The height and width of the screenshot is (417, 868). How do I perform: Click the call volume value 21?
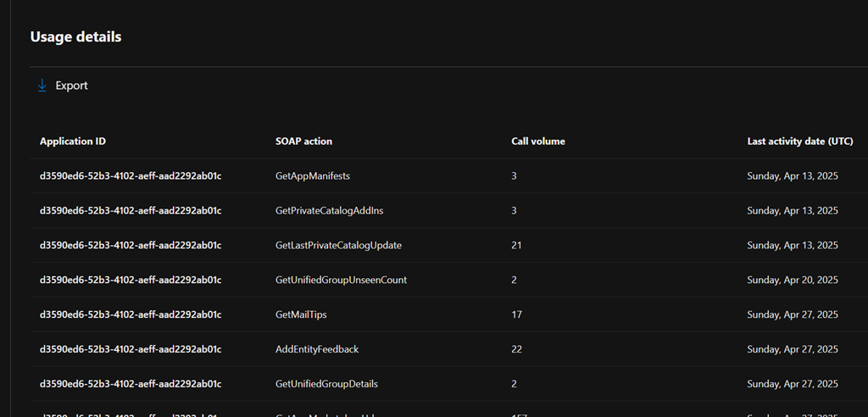[x=516, y=246]
